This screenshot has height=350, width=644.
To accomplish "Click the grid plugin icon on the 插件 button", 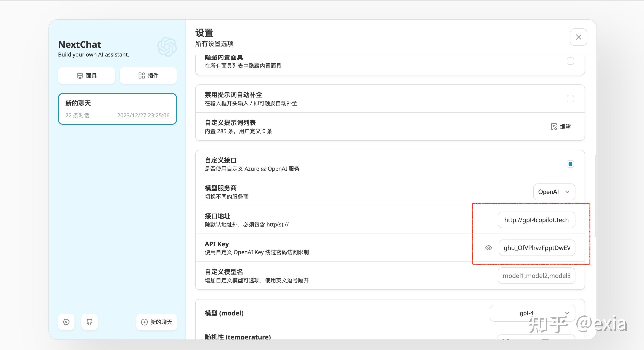I will pos(141,75).
